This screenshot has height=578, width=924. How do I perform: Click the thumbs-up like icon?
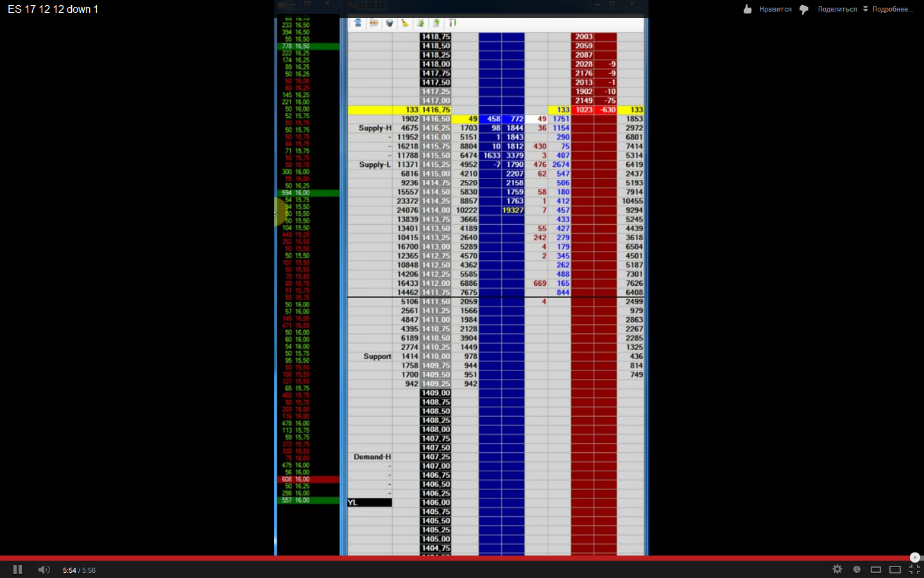click(x=748, y=9)
